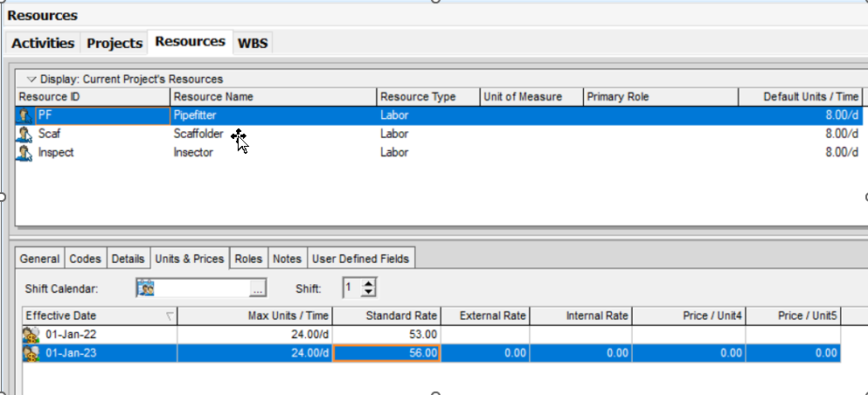
Task: Expand the Display: Current Project's Resources menu
Action: (32, 79)
